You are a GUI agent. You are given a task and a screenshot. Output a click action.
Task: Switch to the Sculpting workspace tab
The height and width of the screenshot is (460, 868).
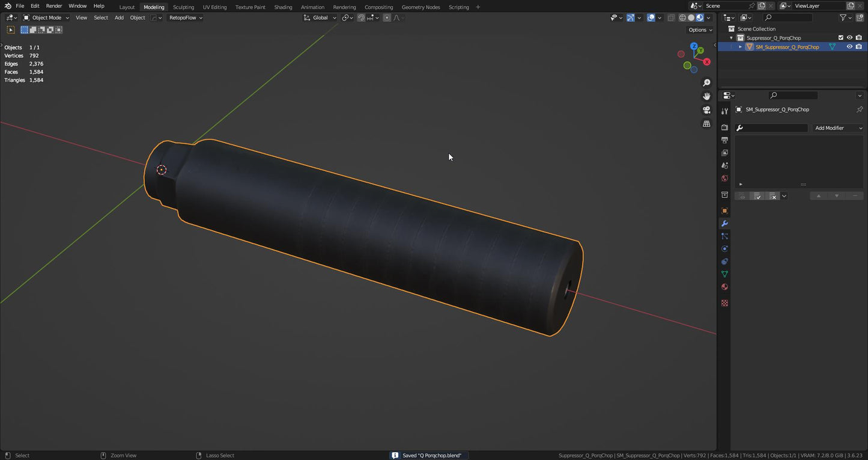183,7
